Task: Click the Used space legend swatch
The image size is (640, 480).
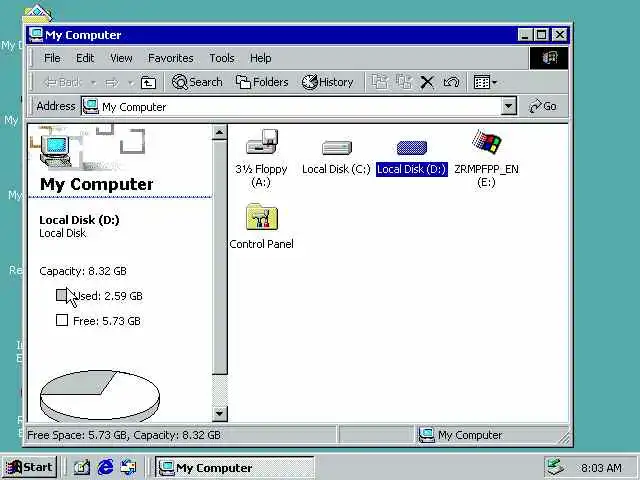Action: (61, 295)
